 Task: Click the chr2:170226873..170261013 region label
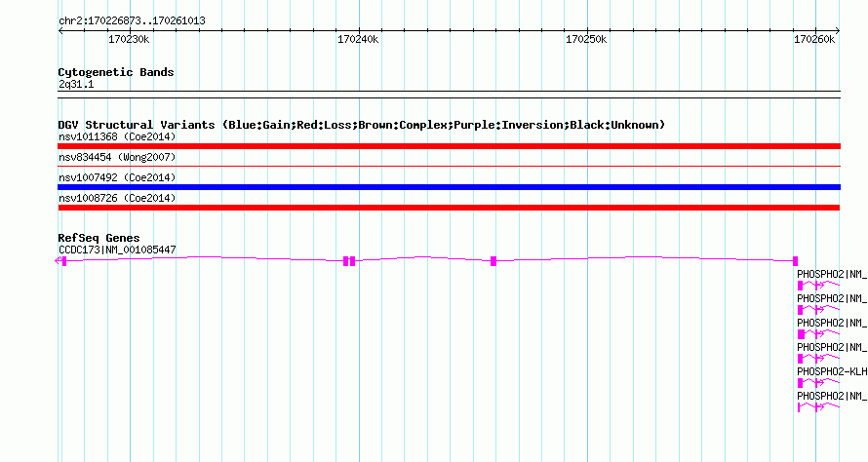pyautogui.click(x=132, y=21)
